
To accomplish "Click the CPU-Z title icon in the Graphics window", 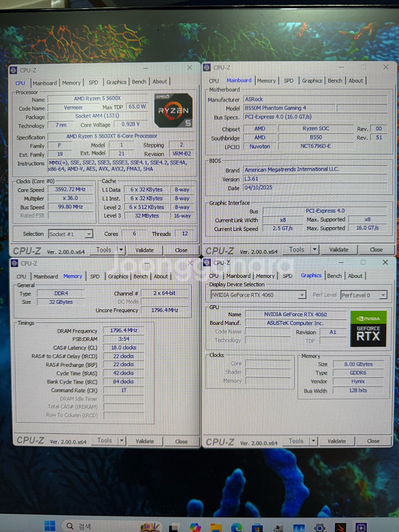I will click(207, 262).
